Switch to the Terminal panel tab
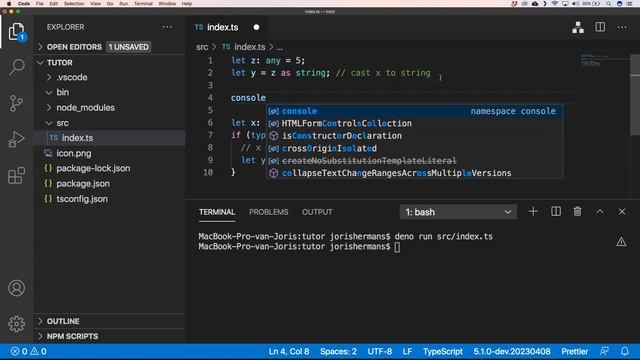This screenshot has width=640, height=360. (217, 212)
